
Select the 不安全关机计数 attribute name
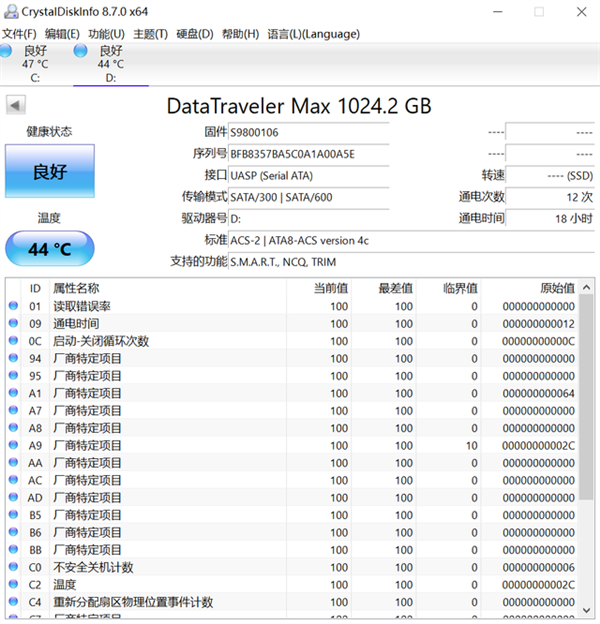coord(93,567)
